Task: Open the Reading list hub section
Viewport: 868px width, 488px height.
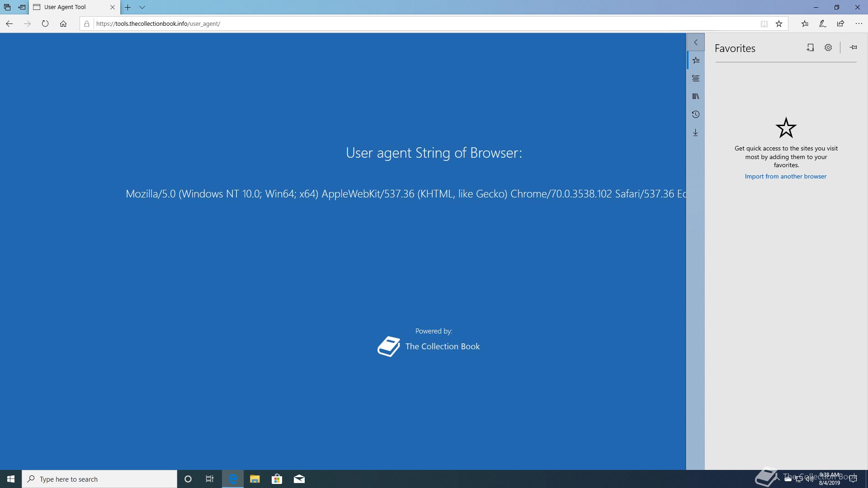Action: [x=696, y=78]
